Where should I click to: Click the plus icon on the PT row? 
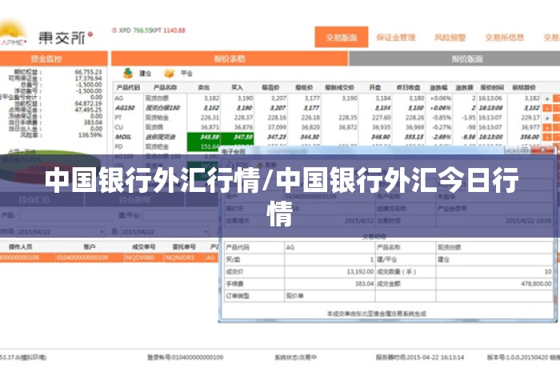[546, 118]
